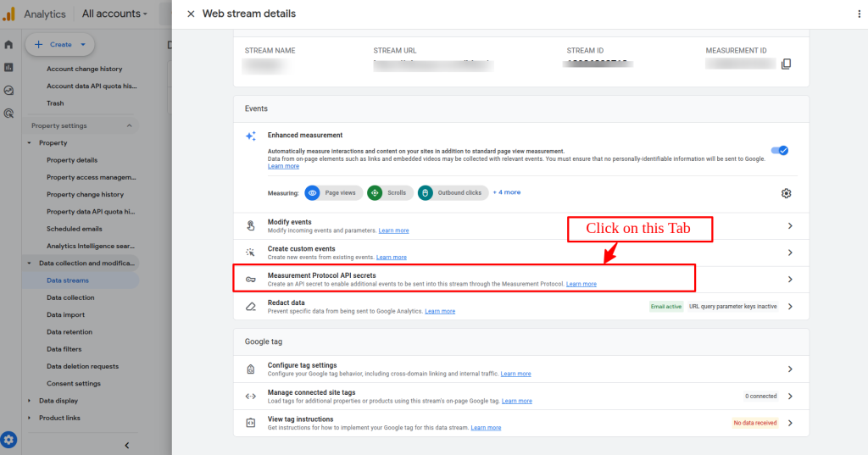
Task: Open the Home icon in left rail
Action: [8, 45]
